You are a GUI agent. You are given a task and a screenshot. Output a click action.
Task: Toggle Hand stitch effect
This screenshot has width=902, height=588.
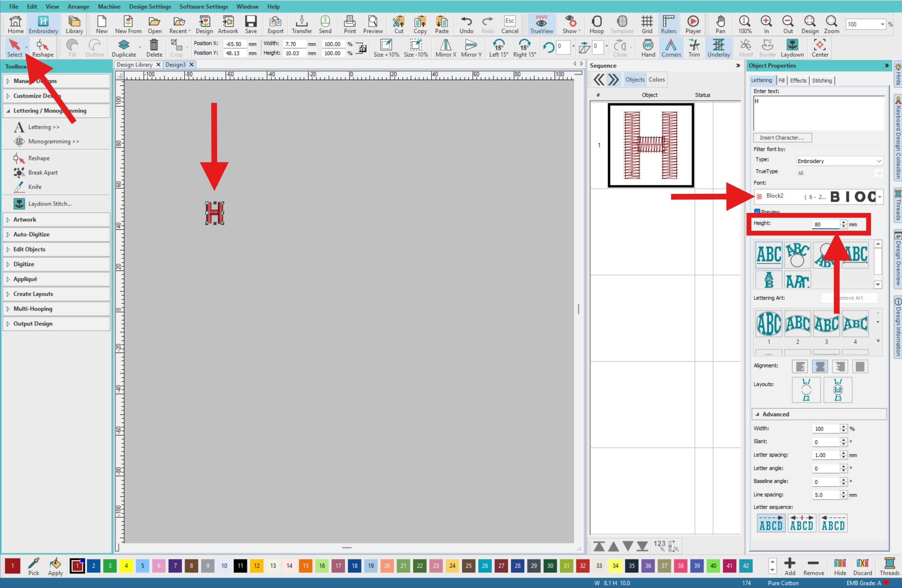tap(648, 48)
